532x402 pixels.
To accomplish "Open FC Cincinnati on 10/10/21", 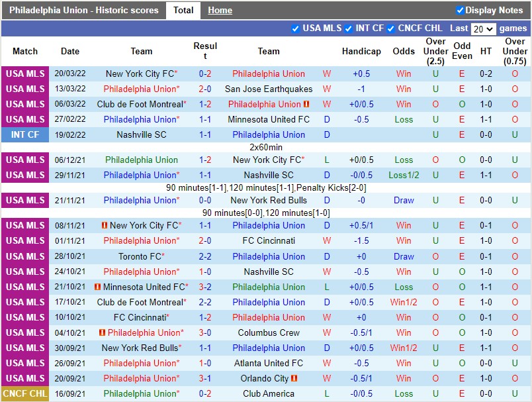I will point(140,317).
